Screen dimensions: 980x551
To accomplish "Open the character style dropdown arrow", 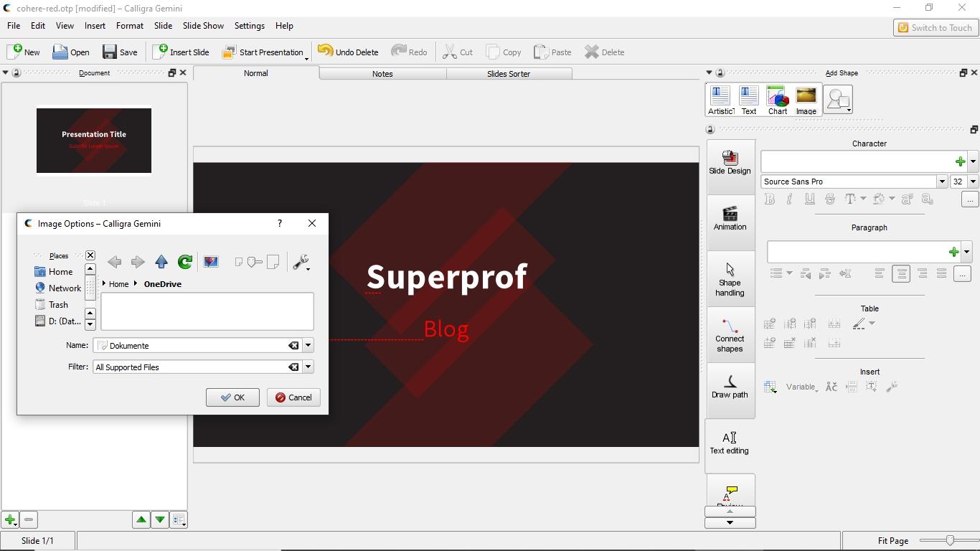I will [973, 161].
